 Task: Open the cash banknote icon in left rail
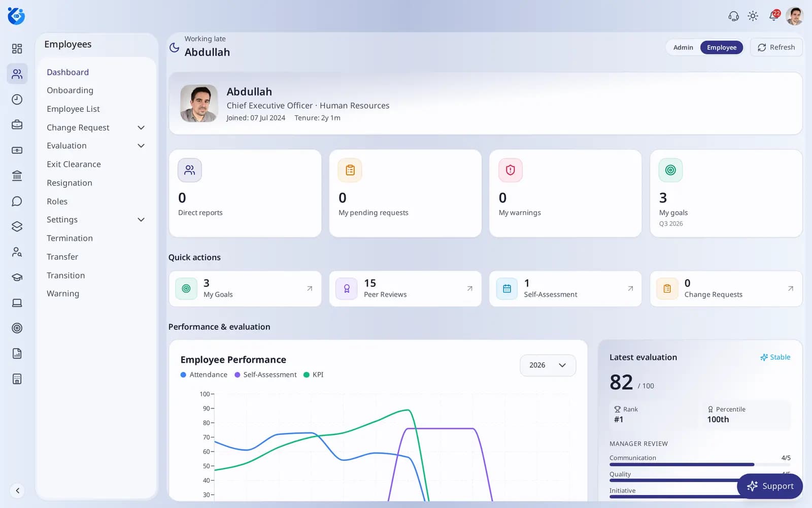(x=17, y=150)
